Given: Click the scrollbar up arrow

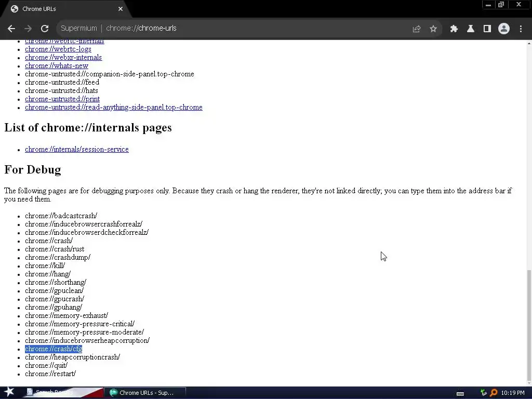Looking at the screenshot, I should coord(529,44).
